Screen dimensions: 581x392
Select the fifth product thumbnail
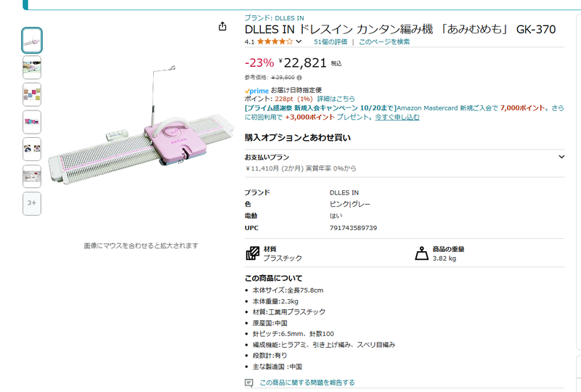coord(32,149)
